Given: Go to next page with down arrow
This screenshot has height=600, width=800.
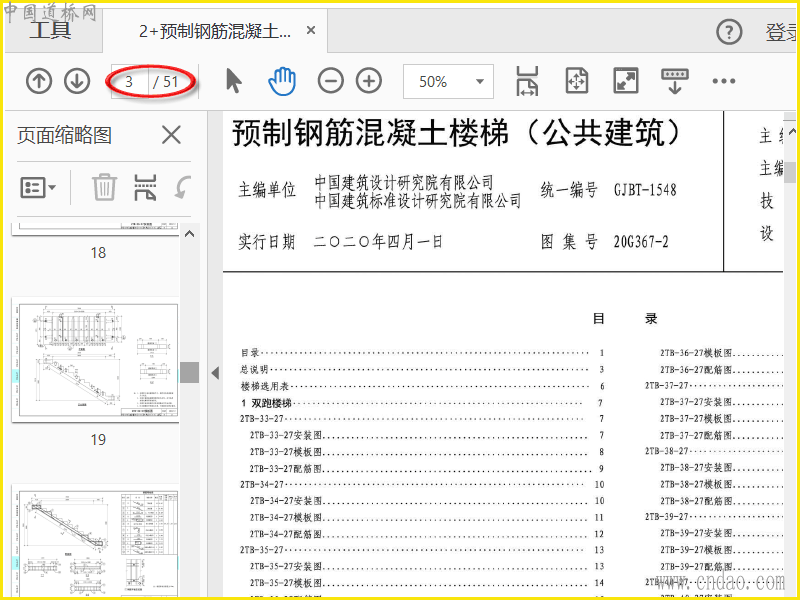Looking at the screenshot, I should pyautogui.click(x=77, y=81).
